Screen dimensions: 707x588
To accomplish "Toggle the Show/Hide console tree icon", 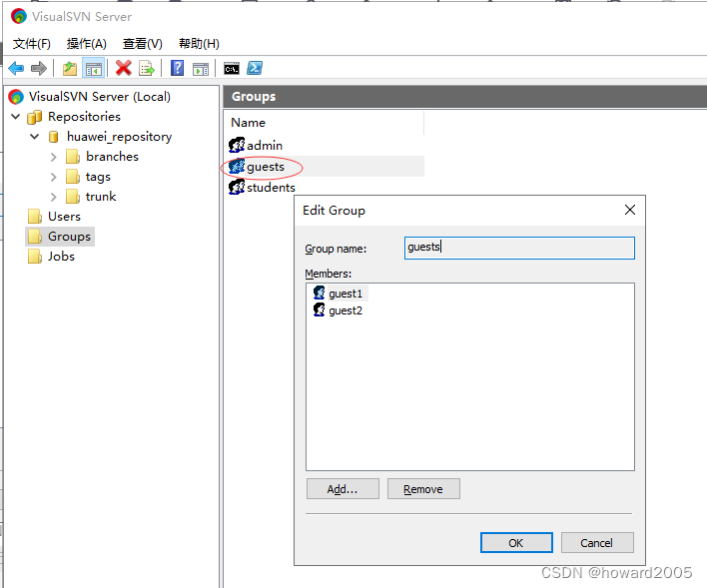I will click(93, 69).
